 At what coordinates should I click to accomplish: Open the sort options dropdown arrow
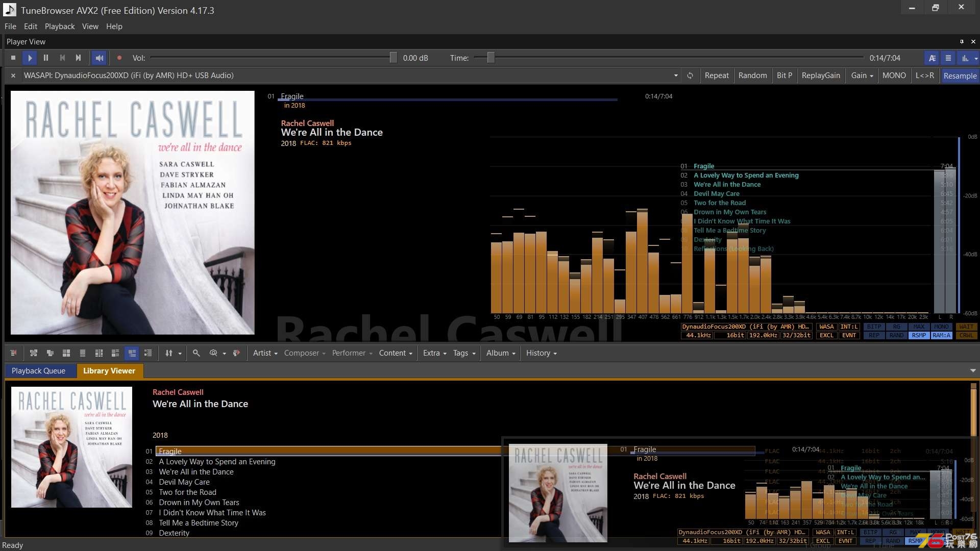click(x=180, y=353)
